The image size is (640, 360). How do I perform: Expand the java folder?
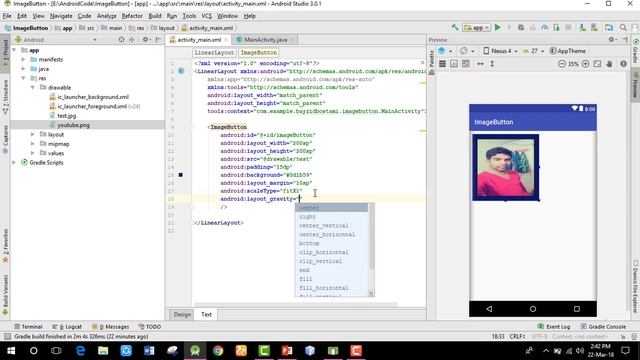23,69
